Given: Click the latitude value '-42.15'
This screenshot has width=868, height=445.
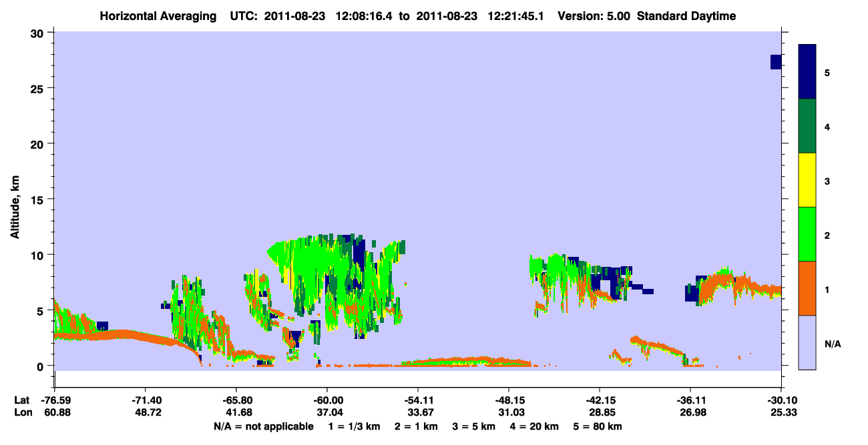Looking at the screenshot, I should 599,400.
